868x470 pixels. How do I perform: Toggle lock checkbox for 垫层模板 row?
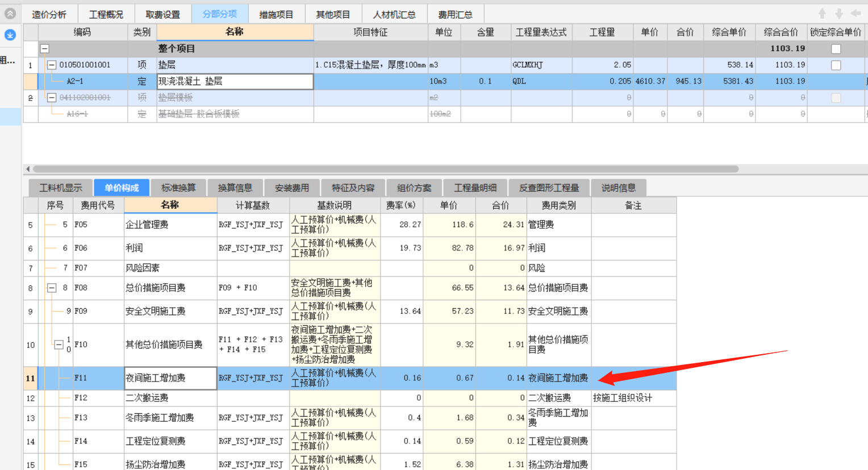[836, 98]
